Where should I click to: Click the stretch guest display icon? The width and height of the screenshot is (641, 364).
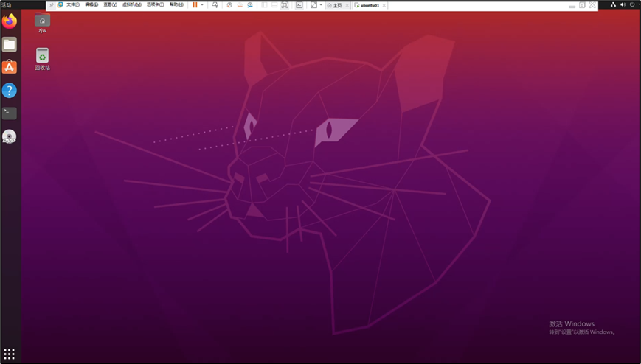313,5
